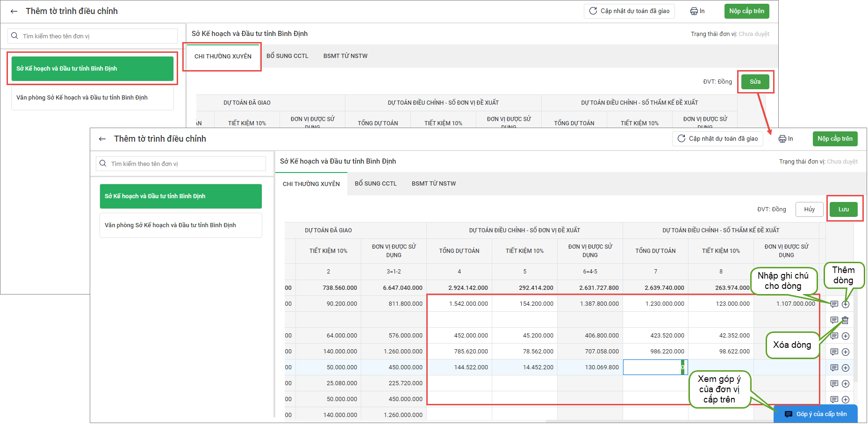Click the back arrow in the foreground window
This screenshot has height=424, width=868.
pos(102,139)
